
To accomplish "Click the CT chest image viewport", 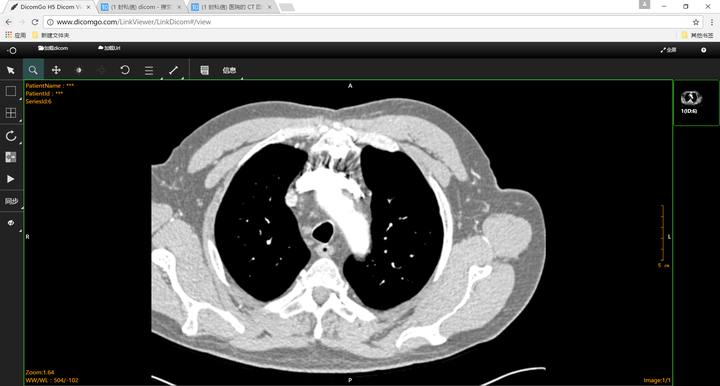I will (x=349, y=233).
